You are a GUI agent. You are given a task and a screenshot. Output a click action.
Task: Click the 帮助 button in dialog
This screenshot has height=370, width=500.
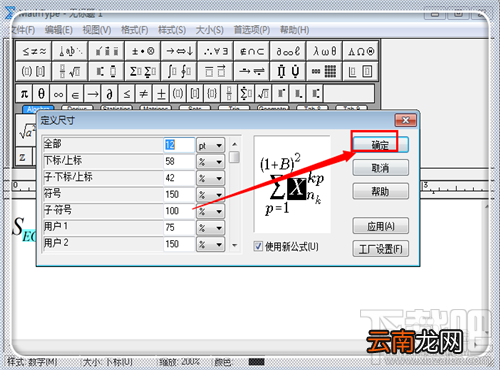380,191
